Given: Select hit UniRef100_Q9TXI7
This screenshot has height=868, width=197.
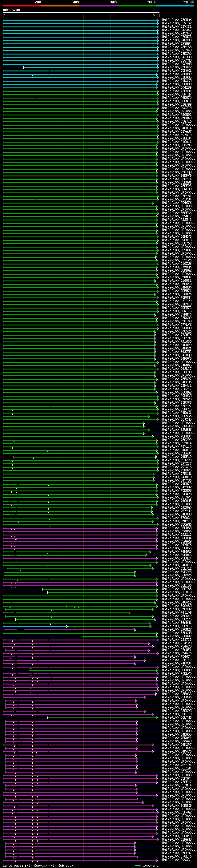Looking at the screenshot, I should [176, 463].
